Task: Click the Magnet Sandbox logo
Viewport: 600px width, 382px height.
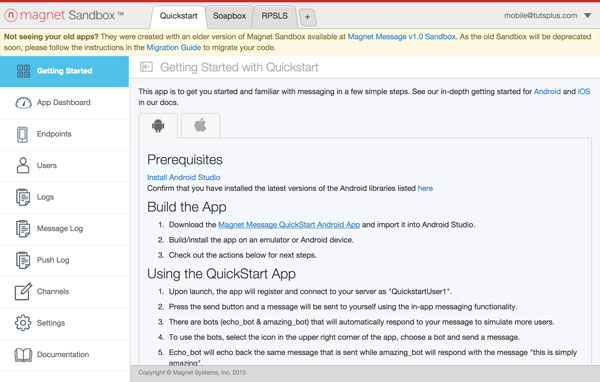Action: click(x=64, y=15)
